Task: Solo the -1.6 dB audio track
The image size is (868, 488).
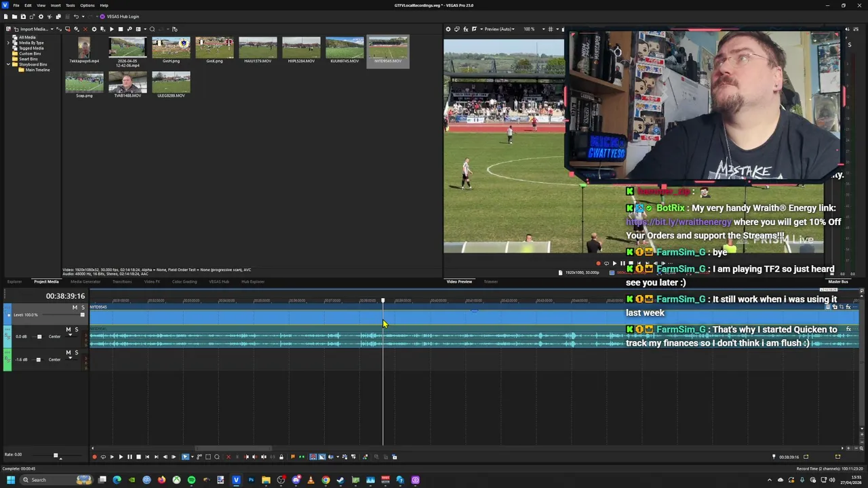Action: tap(77, 352)
